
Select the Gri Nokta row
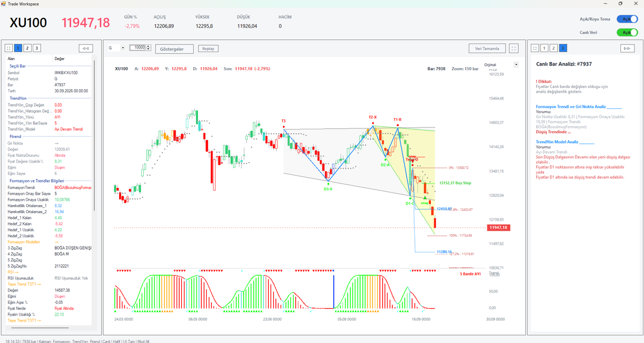[49, 143]
